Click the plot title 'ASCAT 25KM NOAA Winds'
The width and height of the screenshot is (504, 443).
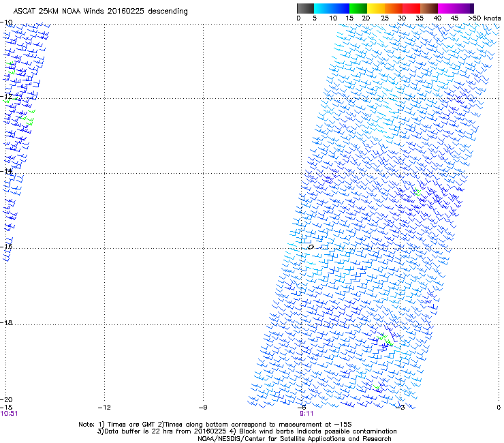(x=59, y=12)
